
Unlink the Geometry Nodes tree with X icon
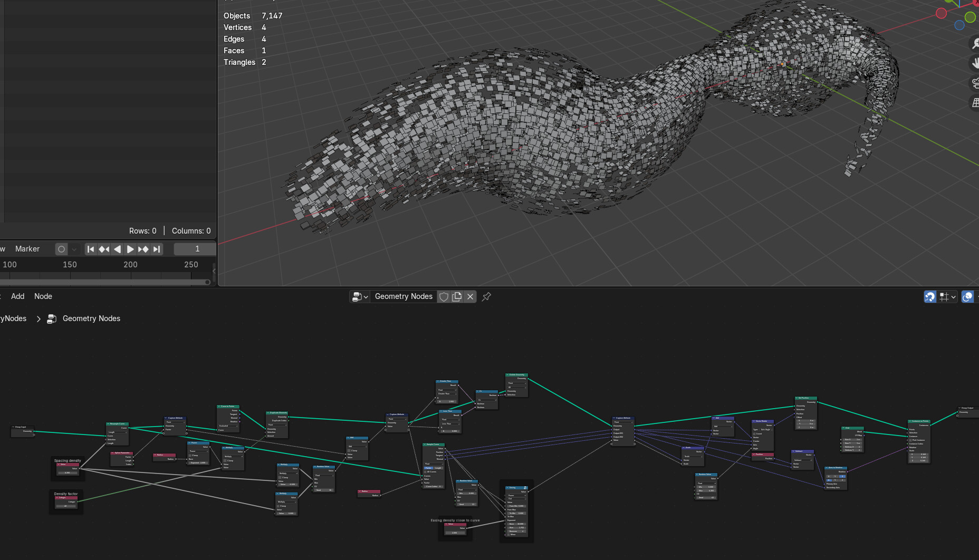coord(471,297)
